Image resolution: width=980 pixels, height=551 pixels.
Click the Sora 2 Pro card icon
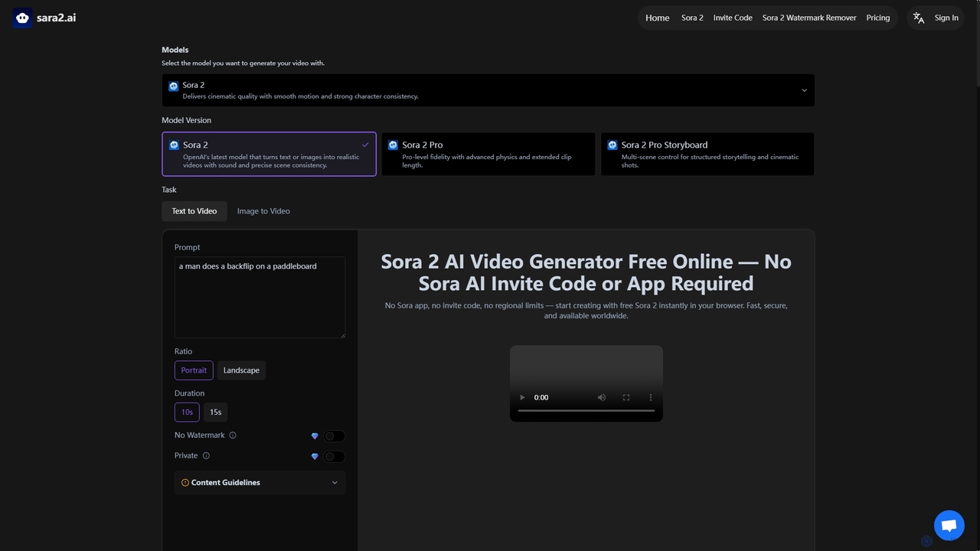click(394, 145)
